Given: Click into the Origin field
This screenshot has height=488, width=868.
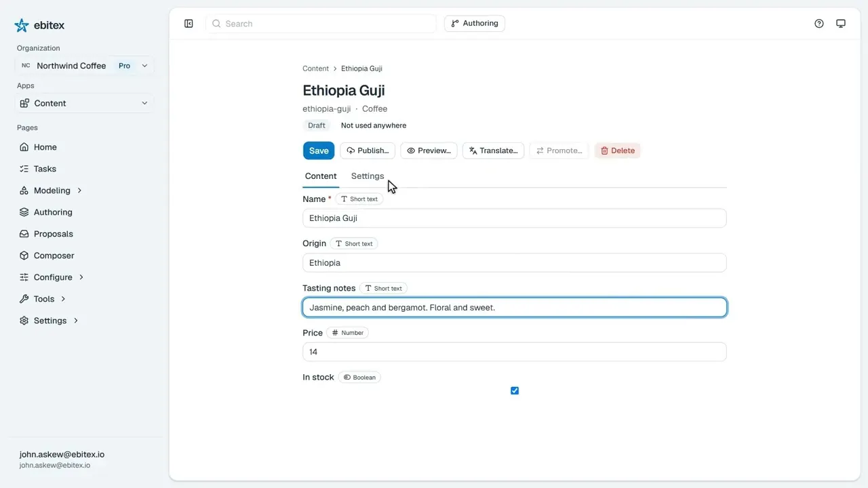Looking at the screenshot, I should coord(515,263).
